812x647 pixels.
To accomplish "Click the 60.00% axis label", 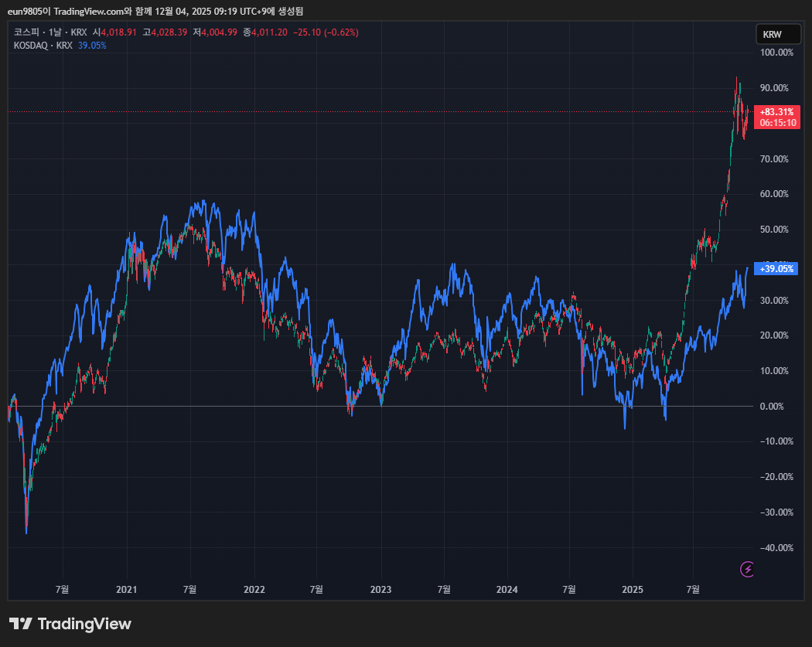I will click(x=774, y=194).
